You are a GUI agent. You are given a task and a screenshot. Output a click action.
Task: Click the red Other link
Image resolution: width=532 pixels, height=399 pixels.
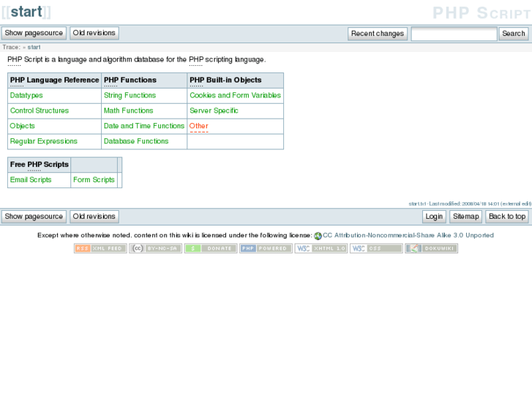pyautogui.click(x=199, y=126)
